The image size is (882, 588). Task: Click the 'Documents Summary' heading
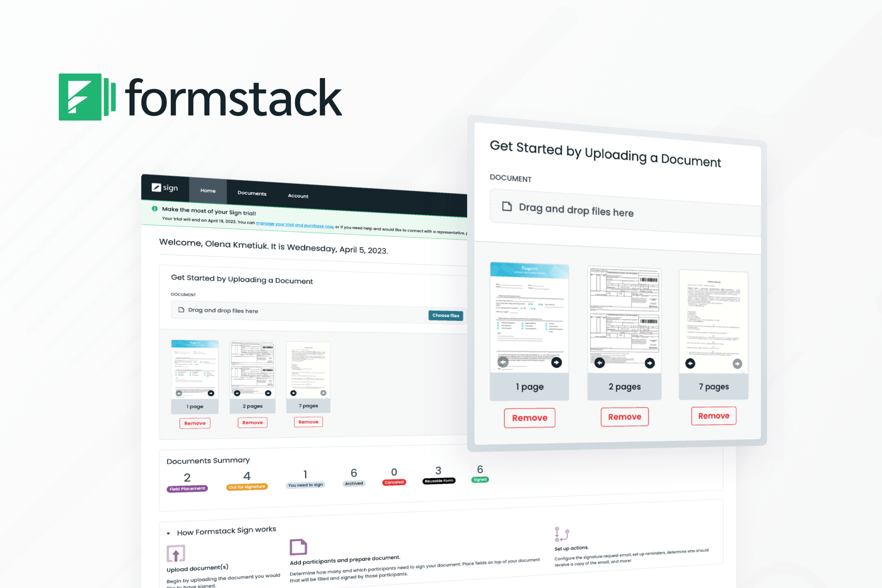tap(208, 460)
